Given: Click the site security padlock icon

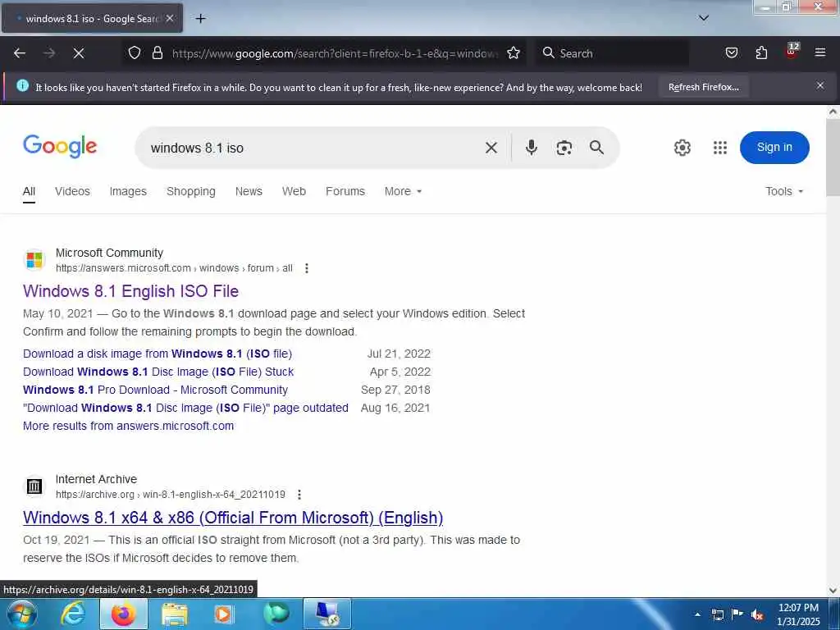Looking at the screenshot, I should (157, 52).
